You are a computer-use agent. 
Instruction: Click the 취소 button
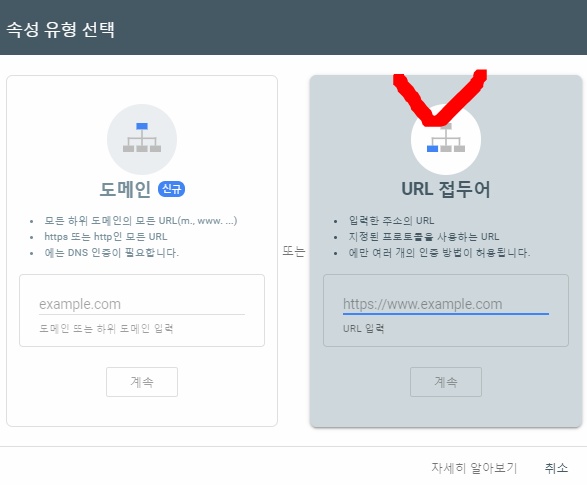click(556, 467)
